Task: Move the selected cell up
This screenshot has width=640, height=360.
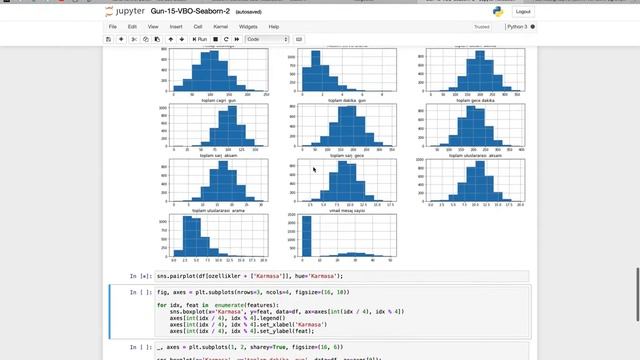Action: (171, 39)
